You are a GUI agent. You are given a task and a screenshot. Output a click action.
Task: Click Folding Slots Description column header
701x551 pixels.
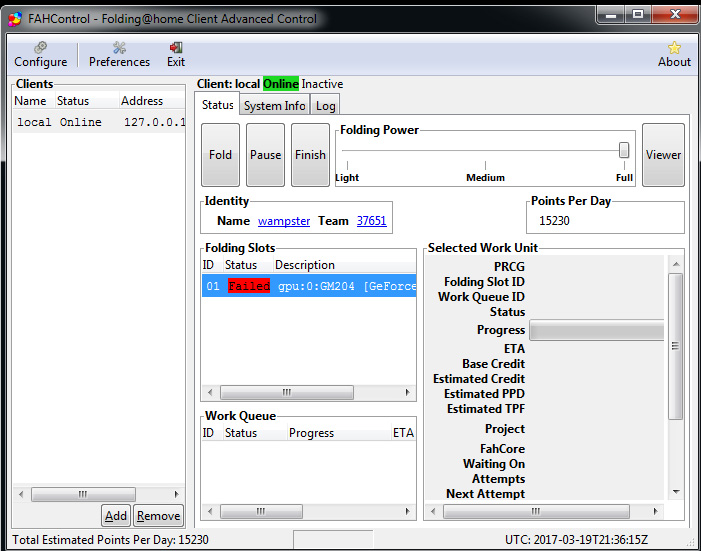click(344, 265)
